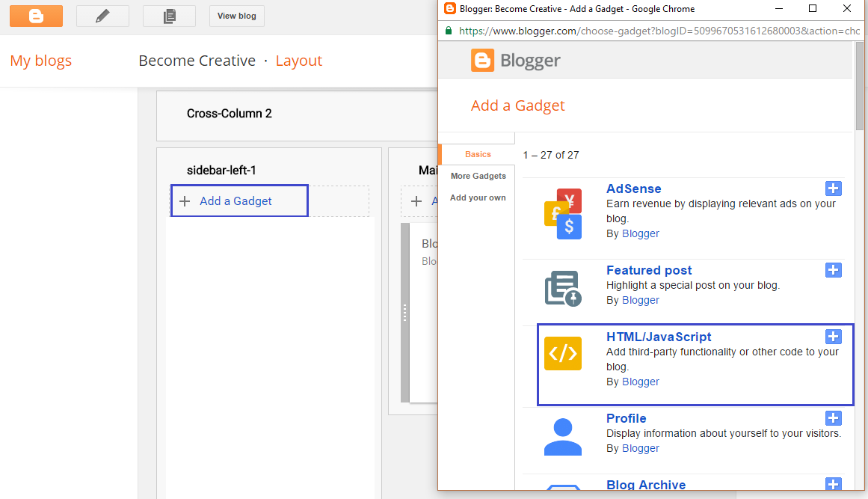868x499 pixels.
Task: Click Become Creative blog title
Action: point(197,61)
